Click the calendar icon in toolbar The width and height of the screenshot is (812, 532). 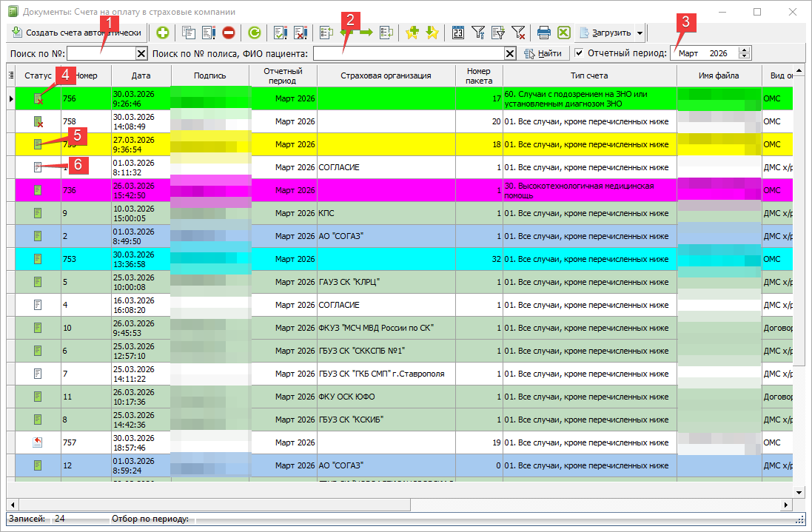click(x=458, y=33)
